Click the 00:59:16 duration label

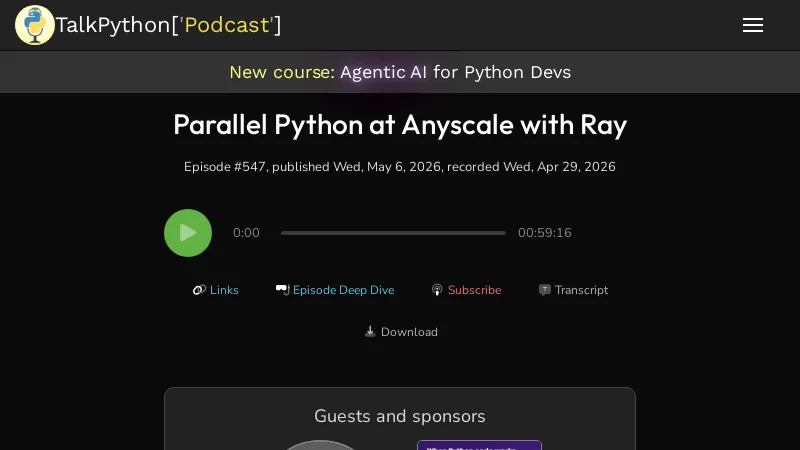[544, 233]
